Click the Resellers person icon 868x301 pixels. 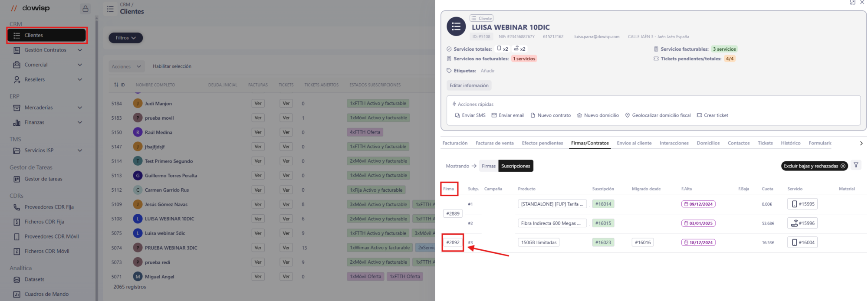tap(17, 80)
